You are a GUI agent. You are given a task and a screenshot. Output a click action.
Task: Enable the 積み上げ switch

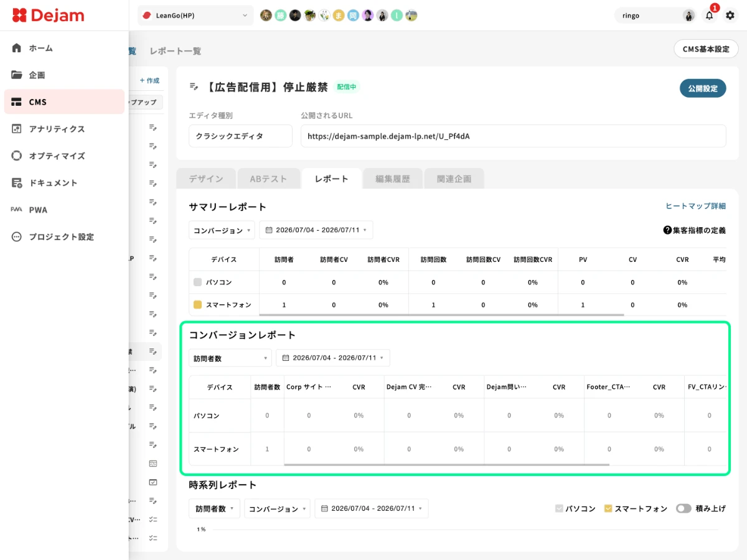(684, 508)
